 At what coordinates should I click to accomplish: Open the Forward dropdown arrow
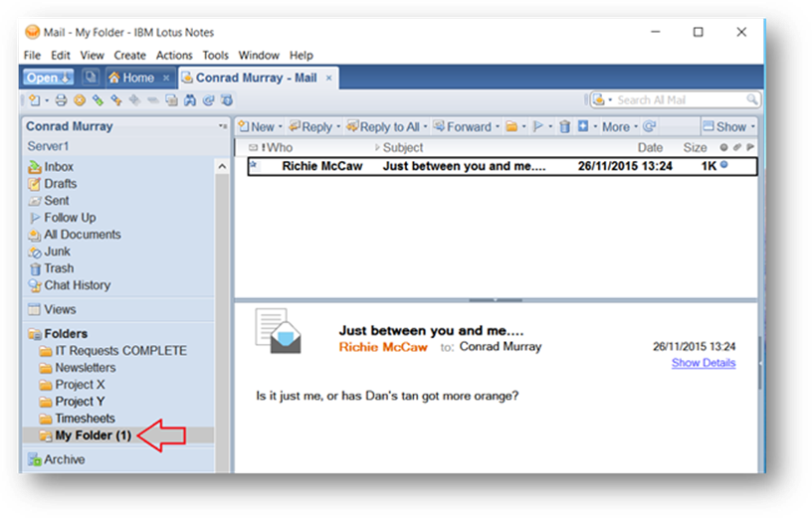(498, 127)
